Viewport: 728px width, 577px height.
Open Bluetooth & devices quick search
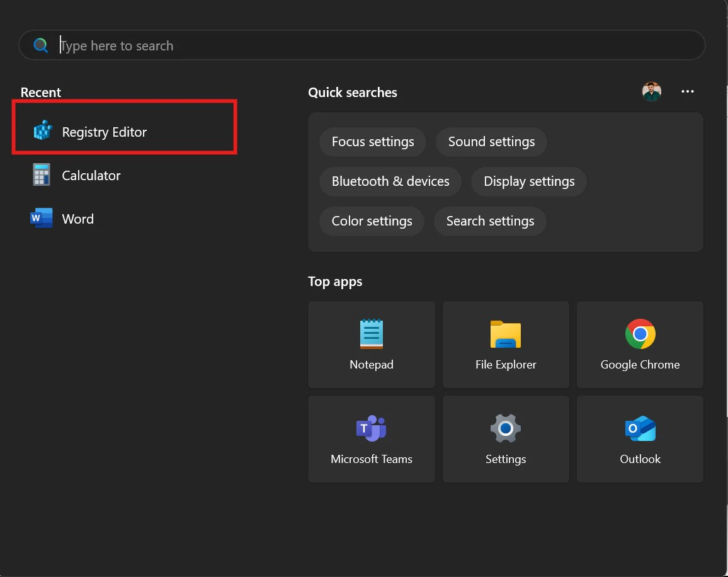pyautogui.click(x=390, y=181)
